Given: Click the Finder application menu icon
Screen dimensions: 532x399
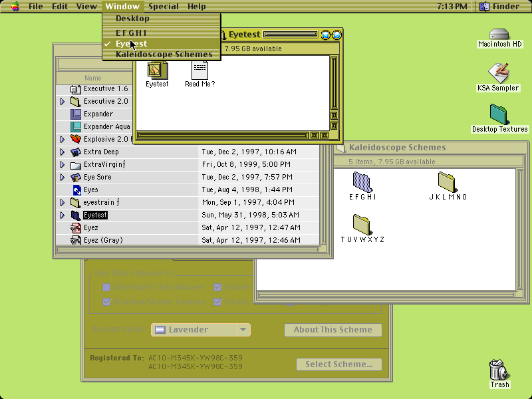Looking at the screenshot, I should [485, 6].
